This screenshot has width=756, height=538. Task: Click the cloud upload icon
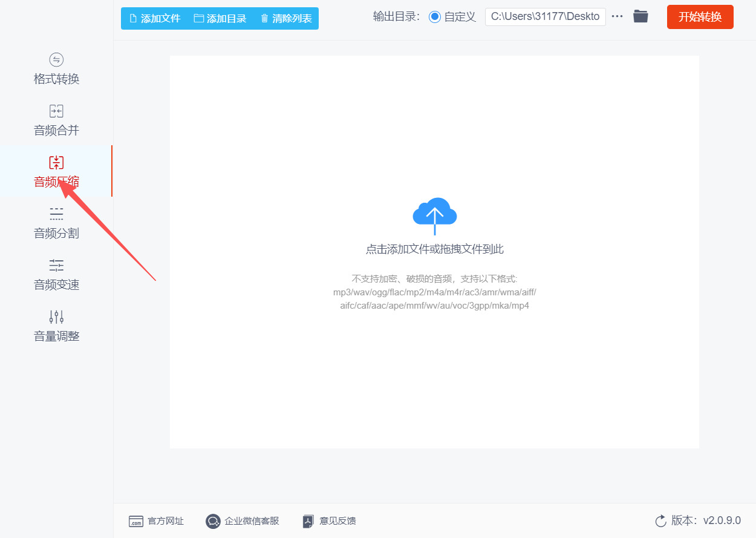(x=434, y=215)
